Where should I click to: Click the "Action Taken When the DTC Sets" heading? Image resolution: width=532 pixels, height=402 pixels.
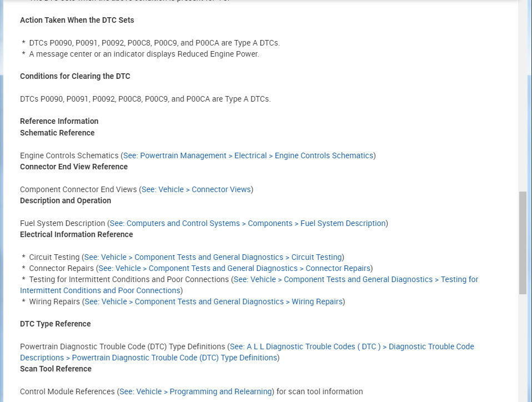[x=77, y=20]
